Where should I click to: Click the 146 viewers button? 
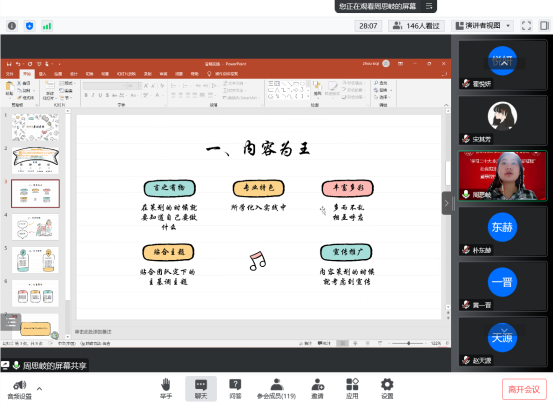417,26
